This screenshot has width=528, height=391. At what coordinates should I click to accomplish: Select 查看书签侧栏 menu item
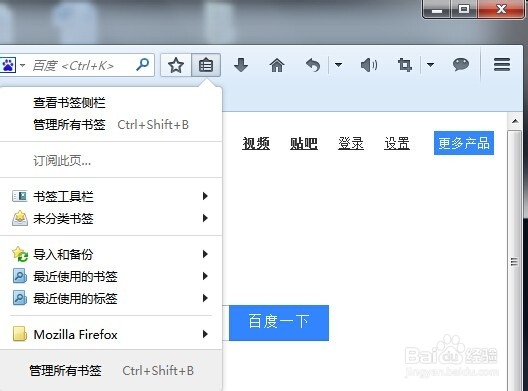[x=111, y=103]
